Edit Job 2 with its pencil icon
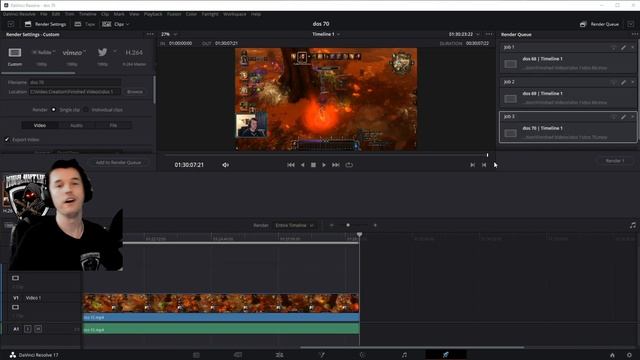Image resolution: width=640 pixels, height=360 pixels. (623, 82)
